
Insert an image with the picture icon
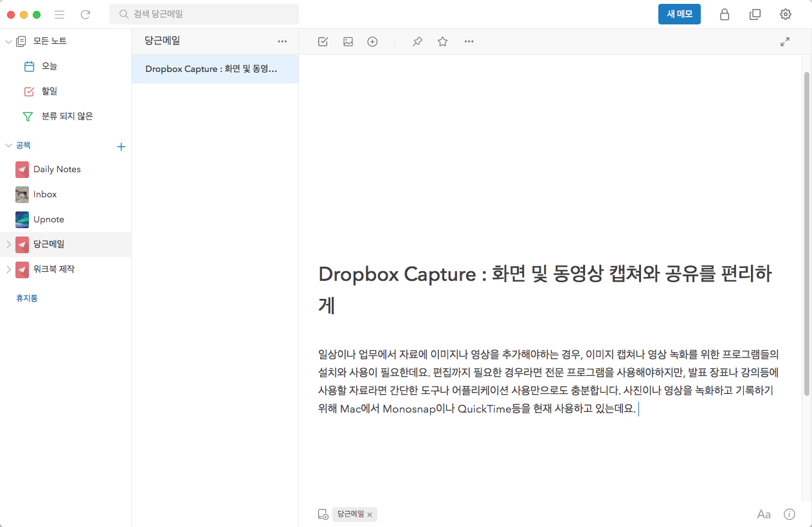(348, 42)
